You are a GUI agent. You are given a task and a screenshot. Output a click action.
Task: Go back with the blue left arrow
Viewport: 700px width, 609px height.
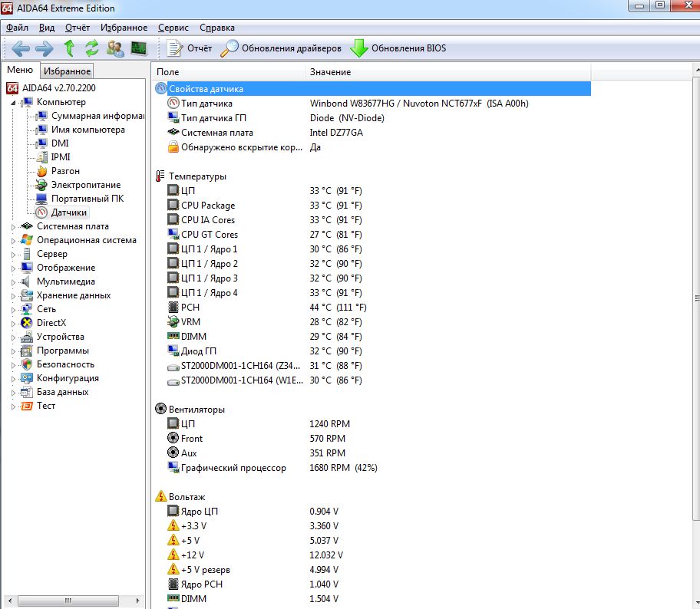tap(21, 48)
